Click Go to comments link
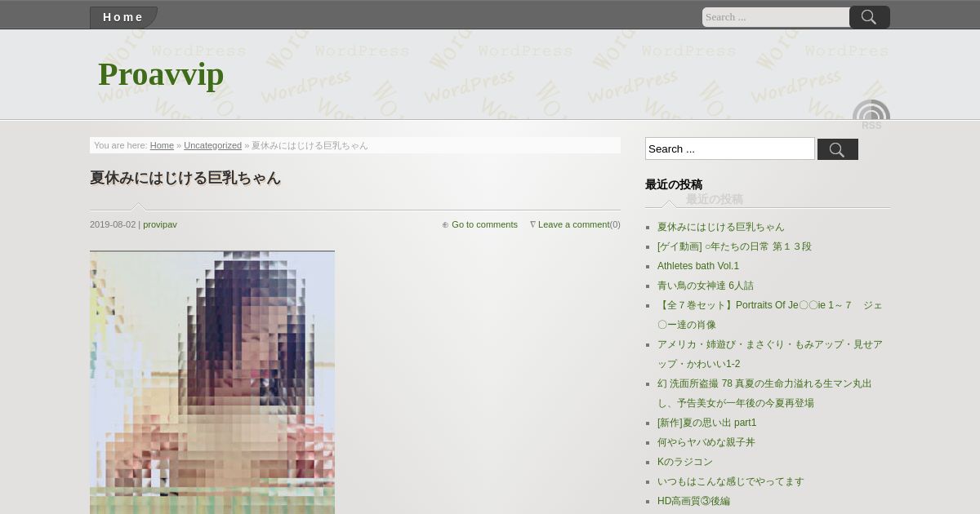 (484, 224)
